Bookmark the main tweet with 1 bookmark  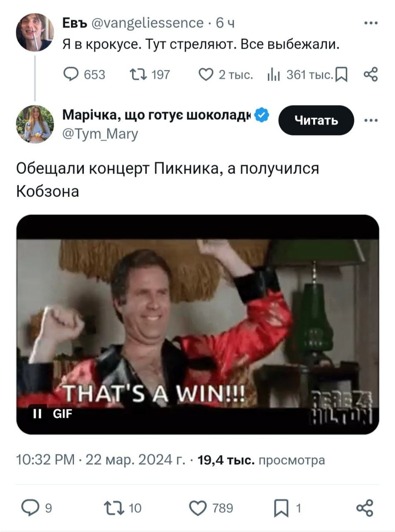click(287, 508)
